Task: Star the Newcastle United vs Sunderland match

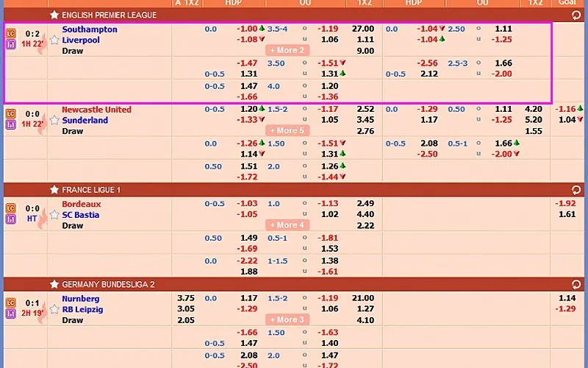Action: (54, 120)
